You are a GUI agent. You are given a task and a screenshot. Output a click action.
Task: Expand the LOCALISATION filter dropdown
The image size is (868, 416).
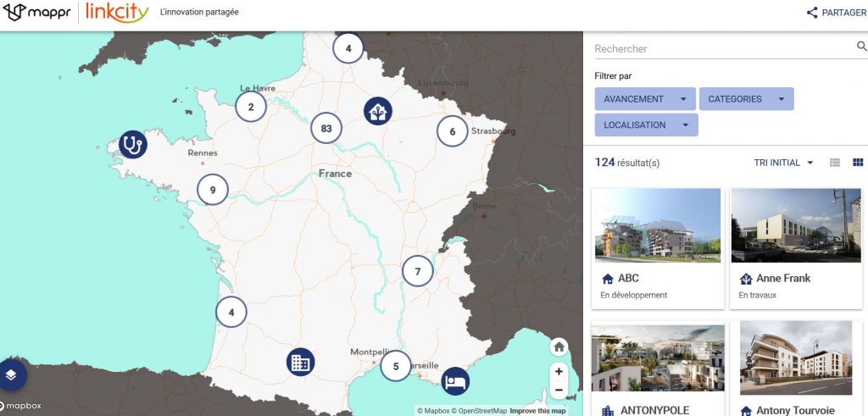click(646, 125)
